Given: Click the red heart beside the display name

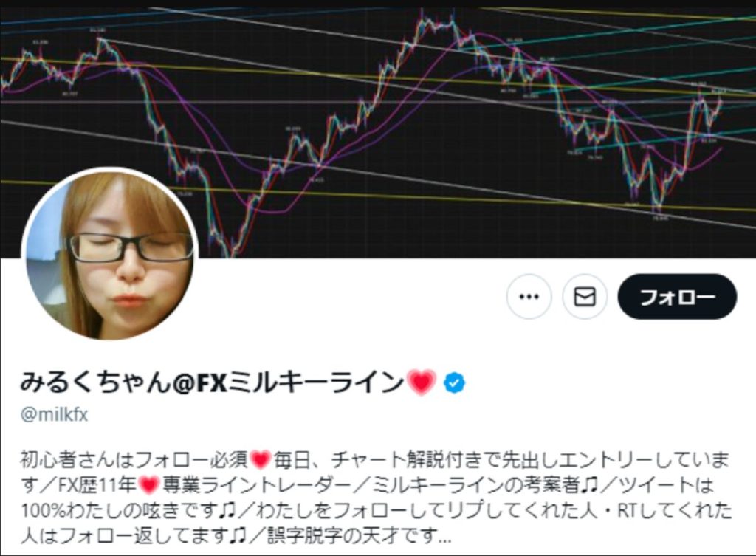Looking at the screenshot, I should 422,383.
